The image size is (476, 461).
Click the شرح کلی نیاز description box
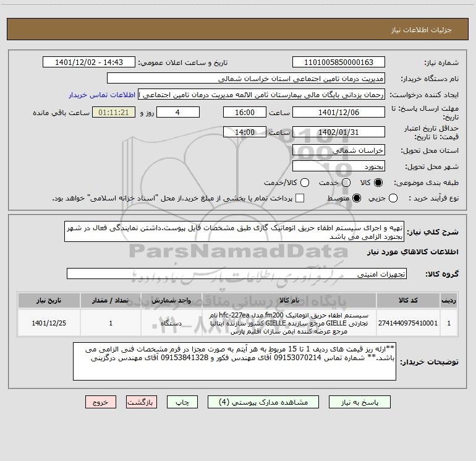[x=234, y=231]
